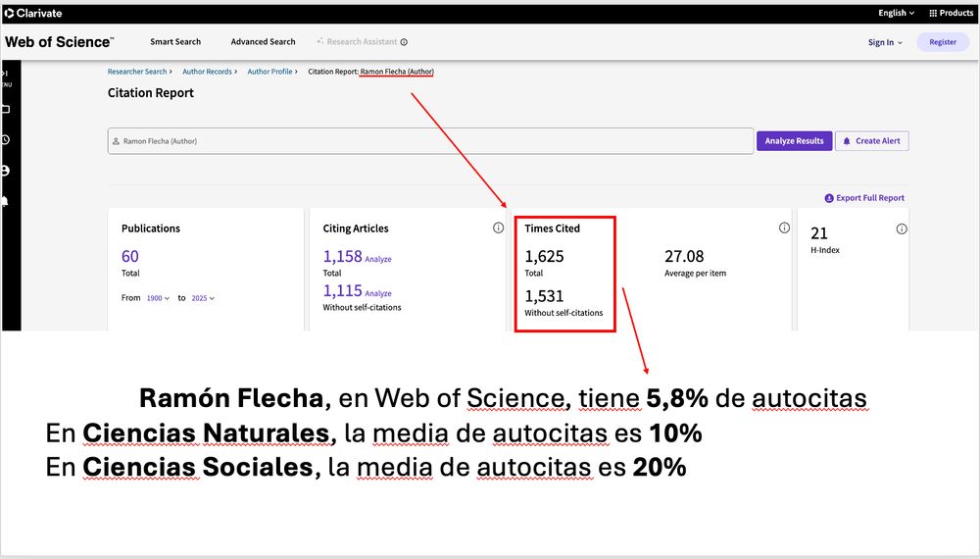
Task: Click the 'Ciencias Sociales' text in caption
Action: tap(198, 467)
